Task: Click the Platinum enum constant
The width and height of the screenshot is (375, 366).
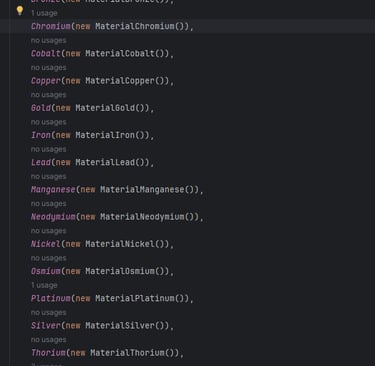Action: coord(51,298)
